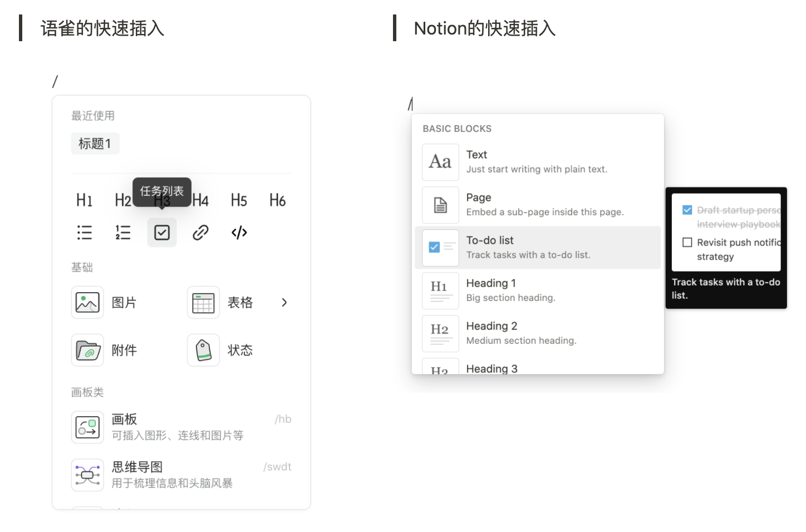Click the 基础 section label
The width and height of the screenshot is (806, 532).
82,267
